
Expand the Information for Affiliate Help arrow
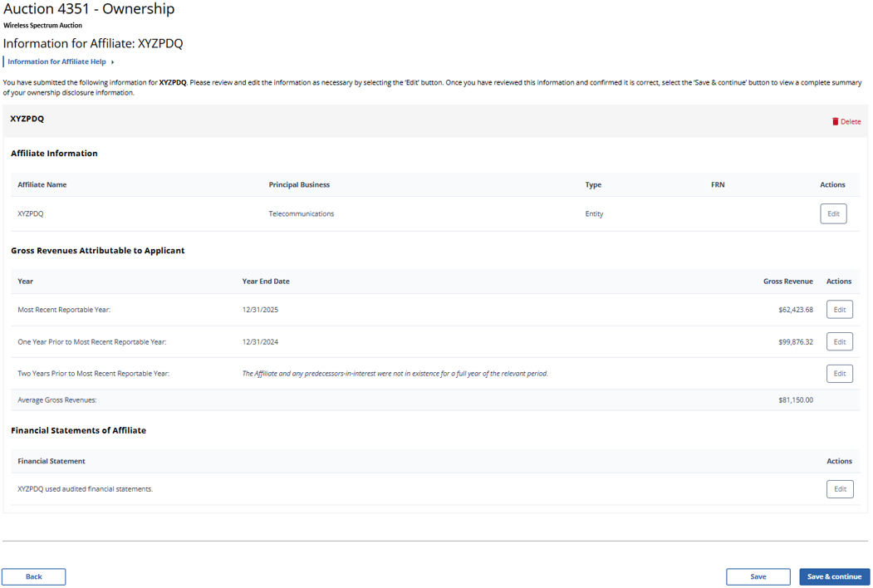point(112,61)
